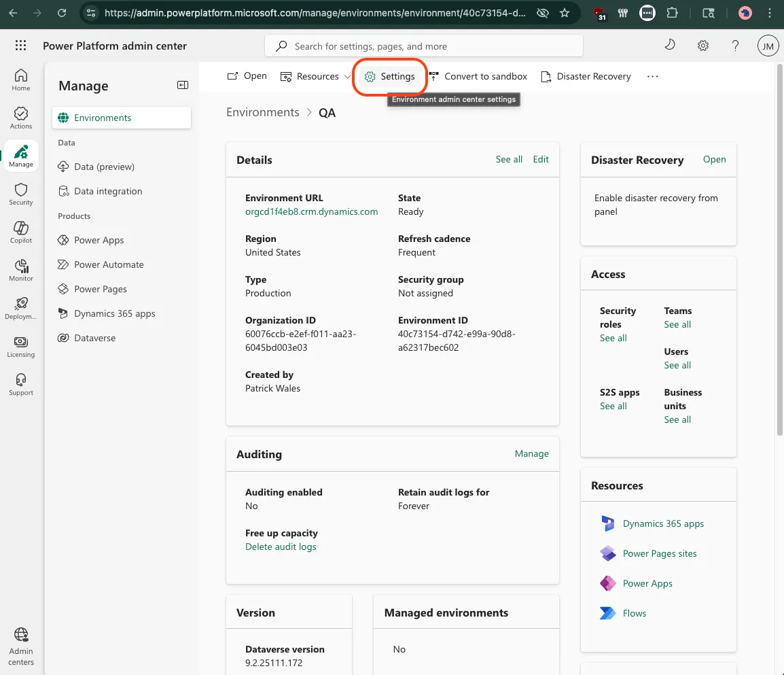Click Edit in the Details card
784x675 pixels.
click(x=541, y=159)
